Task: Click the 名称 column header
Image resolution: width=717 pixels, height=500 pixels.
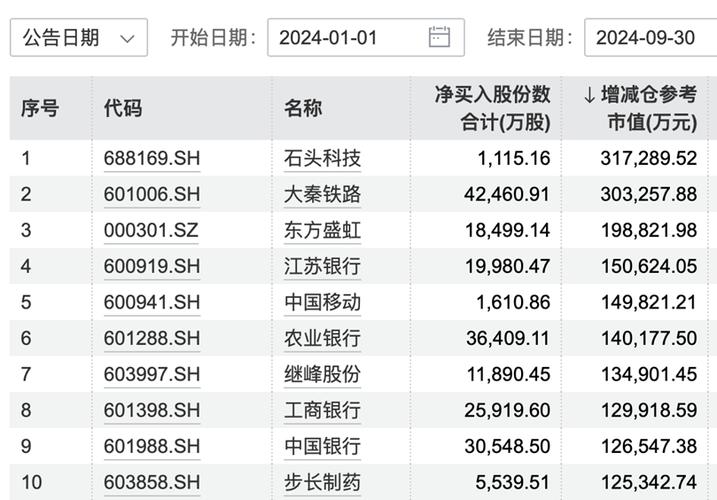Action: click(x=303, y=108)
